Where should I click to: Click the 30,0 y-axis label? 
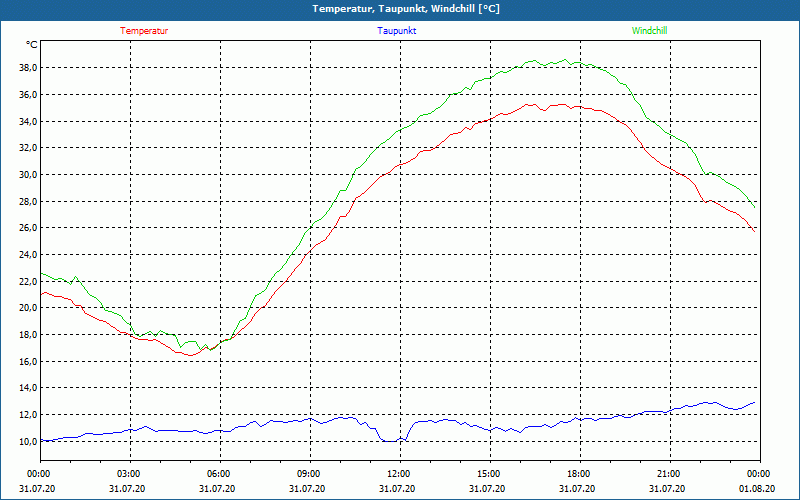(x=28, y=174)
